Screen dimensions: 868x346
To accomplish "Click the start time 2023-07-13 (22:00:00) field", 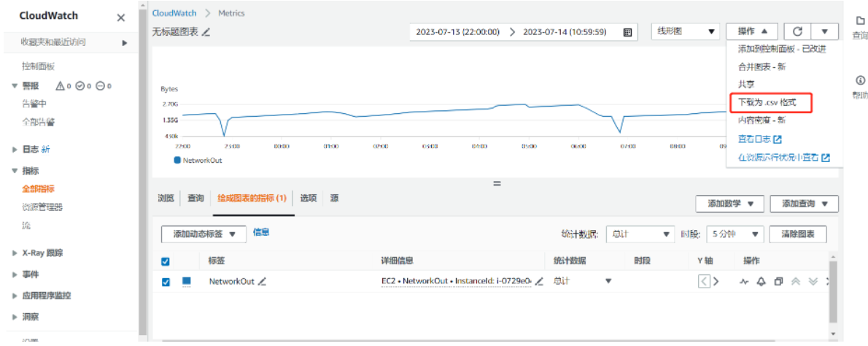I will [x=458, y=32].
